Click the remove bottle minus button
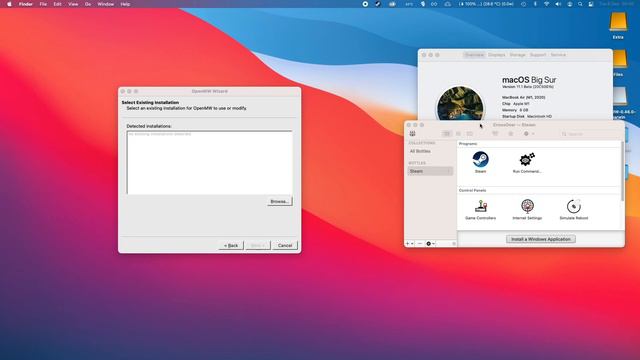The image size is (640, 360). click(x=420, y=244)
